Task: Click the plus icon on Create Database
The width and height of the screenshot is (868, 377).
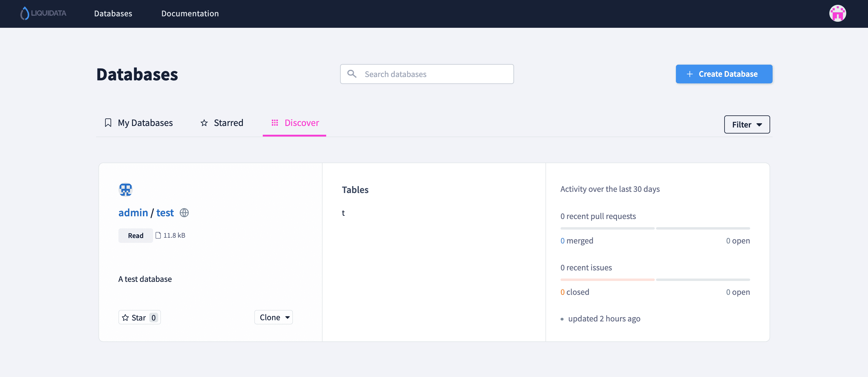Action: click(690, 74)
